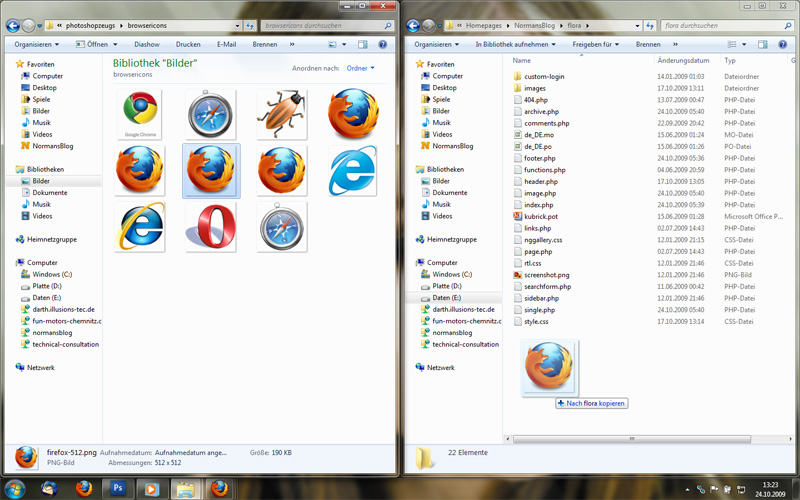800x500 pixels.
Task: Toggle preview pane icon in the browsericons window
Action: pos(363,44)
